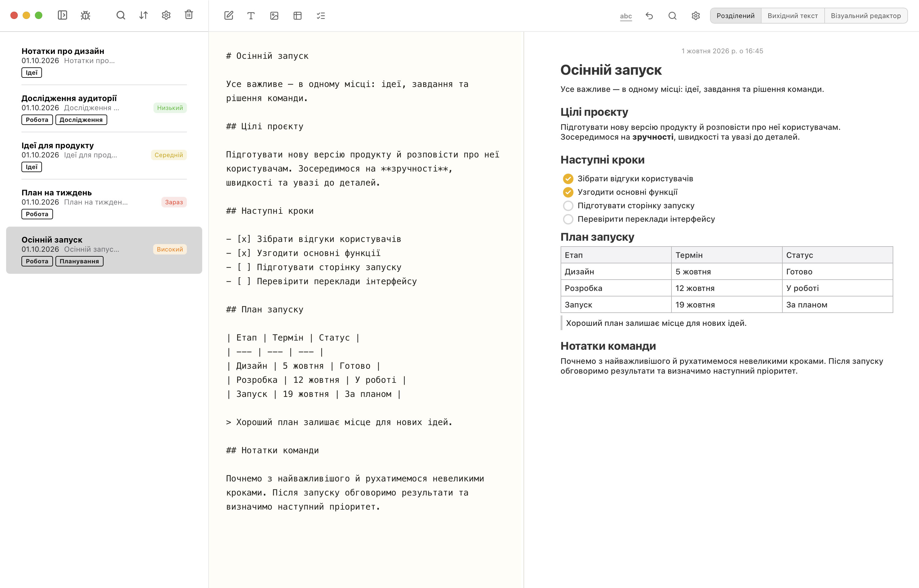Click the checklist icon in editor toolbar

tap(321, 16)
